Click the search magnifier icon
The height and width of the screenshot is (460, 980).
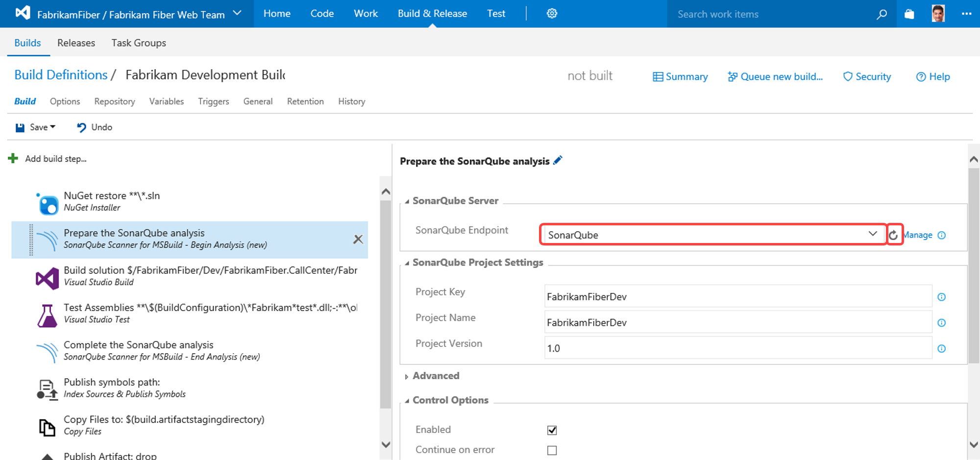click(x=882, y=14)
